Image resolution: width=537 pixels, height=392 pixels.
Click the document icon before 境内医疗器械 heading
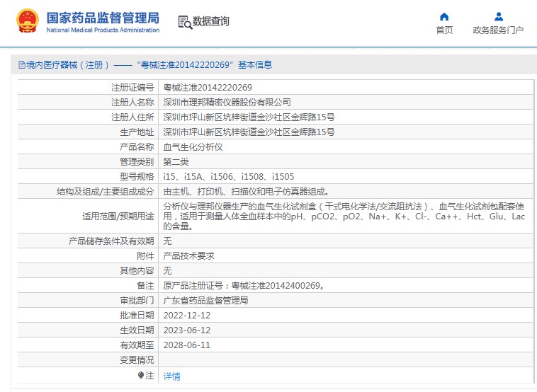coord(21,65)
